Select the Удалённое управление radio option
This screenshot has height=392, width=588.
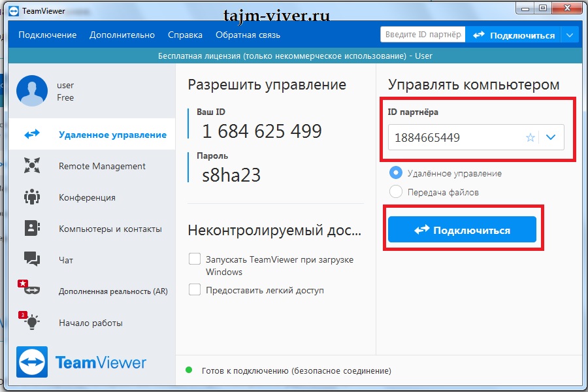pos(395,173)
